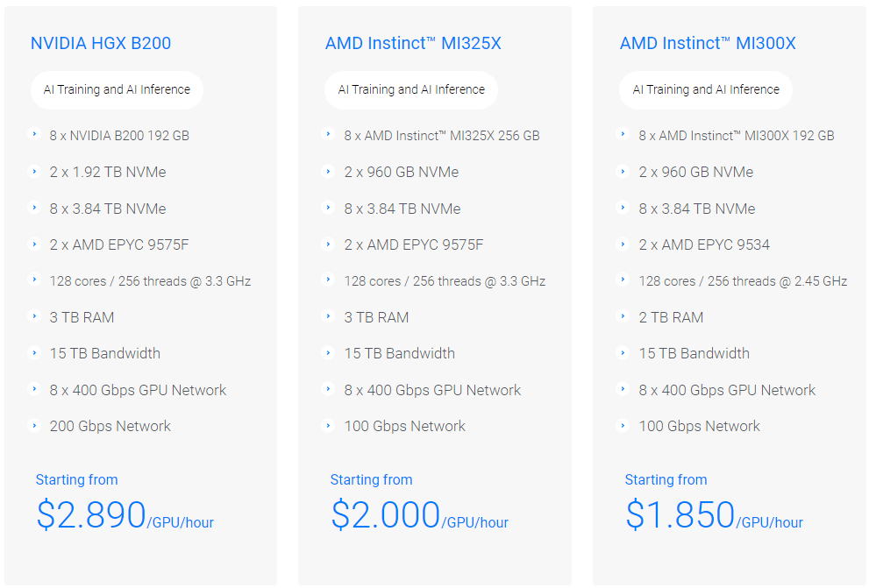Click the $1.850 price on the MI300X card
Screen dimensions: 869x588
[680, 514]
